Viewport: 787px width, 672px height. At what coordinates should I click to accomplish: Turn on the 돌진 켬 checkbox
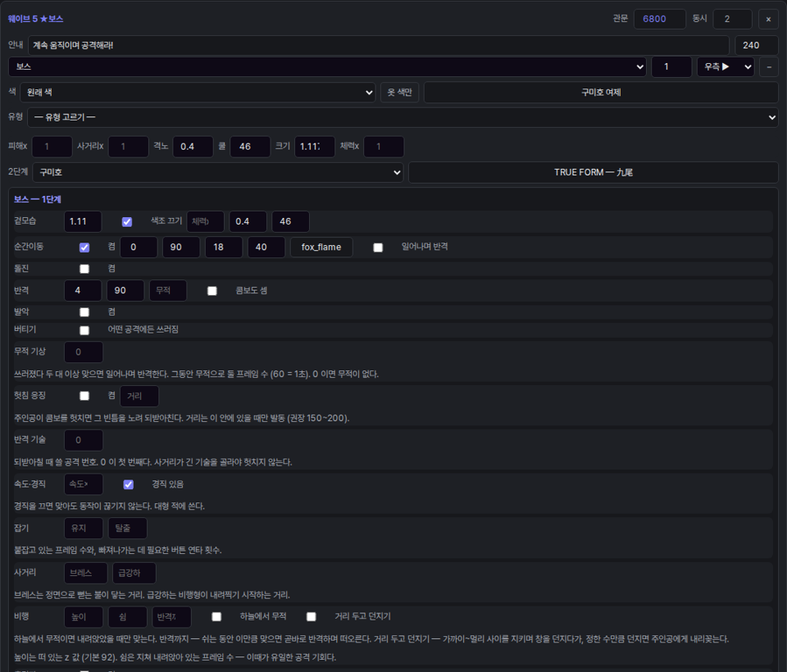click(x=84, y=269)
